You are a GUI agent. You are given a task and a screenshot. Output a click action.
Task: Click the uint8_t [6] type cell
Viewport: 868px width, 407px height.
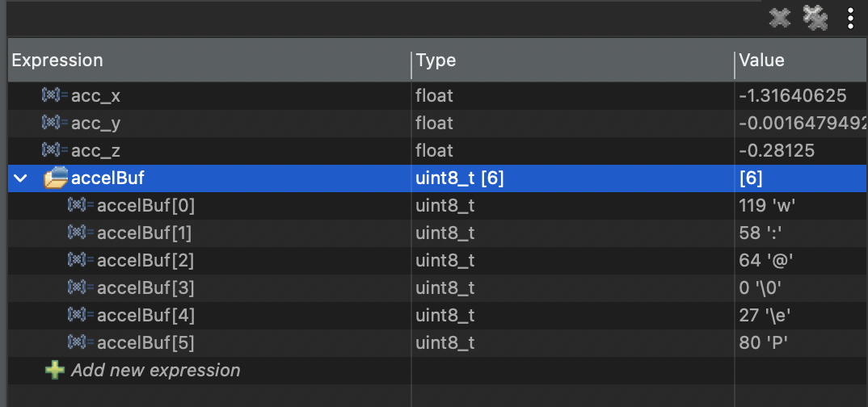pyautogui.click(x=459, y=178)
